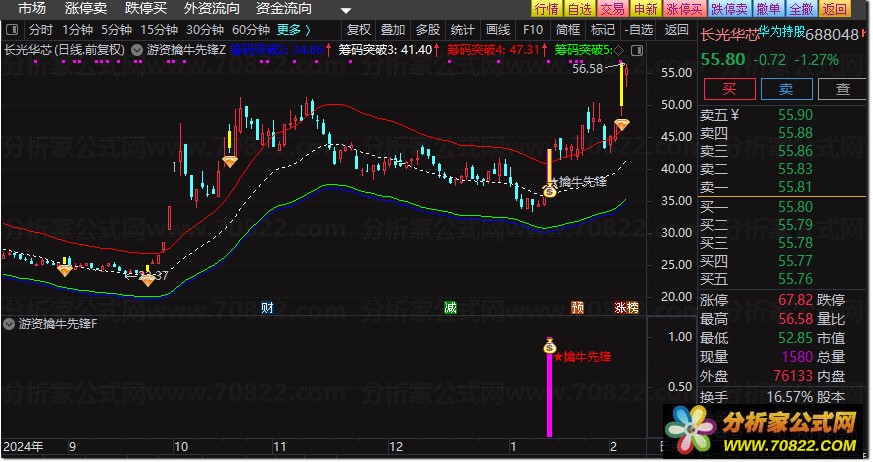Switch to 5分钟 period

point(116,30)
